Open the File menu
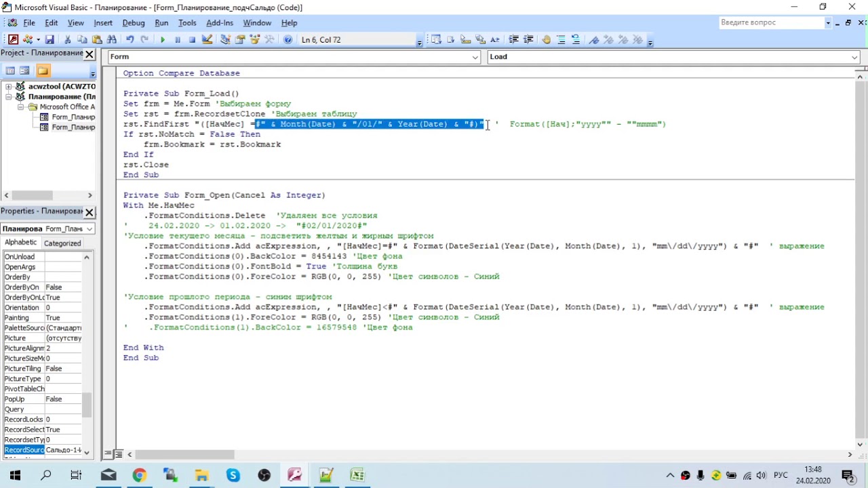This screenshot has width=868, height=488. [x=29, y=23]
